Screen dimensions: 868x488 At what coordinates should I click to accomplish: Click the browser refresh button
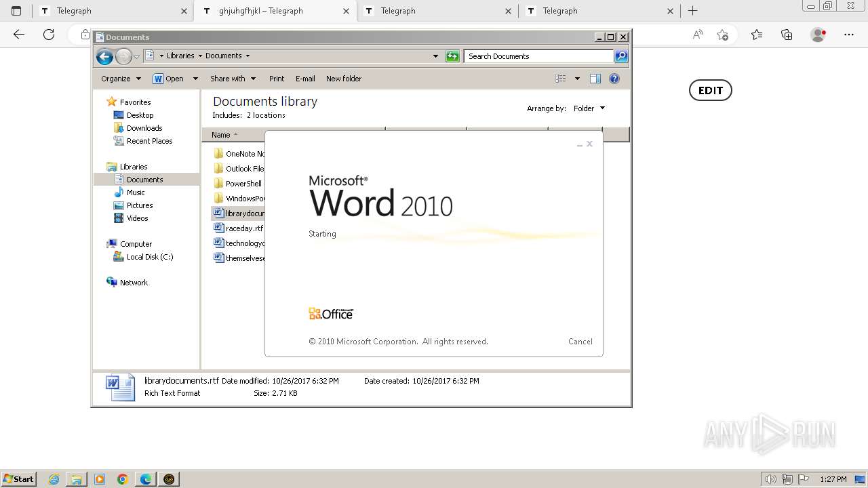[x=49, y=35]
